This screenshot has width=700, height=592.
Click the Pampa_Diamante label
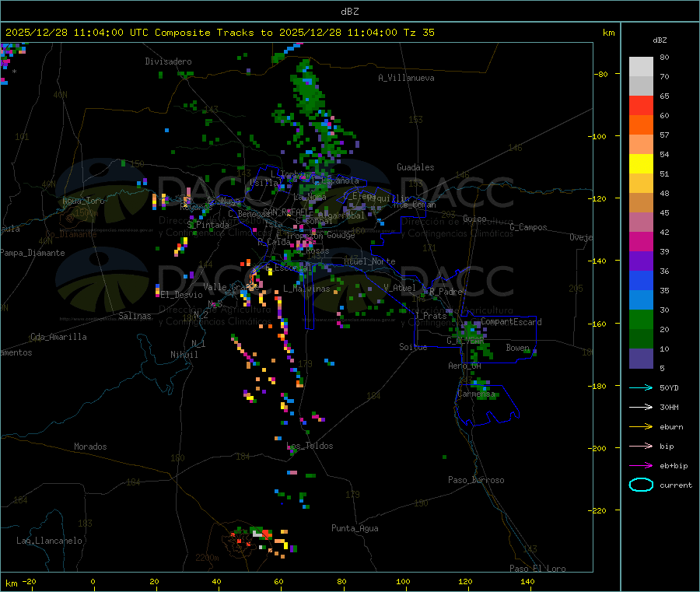[32, 253]
